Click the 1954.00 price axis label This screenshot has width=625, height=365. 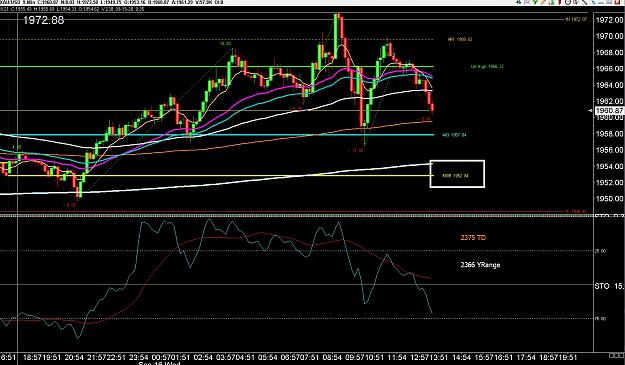pyautogui.click(x=609, y=167)
